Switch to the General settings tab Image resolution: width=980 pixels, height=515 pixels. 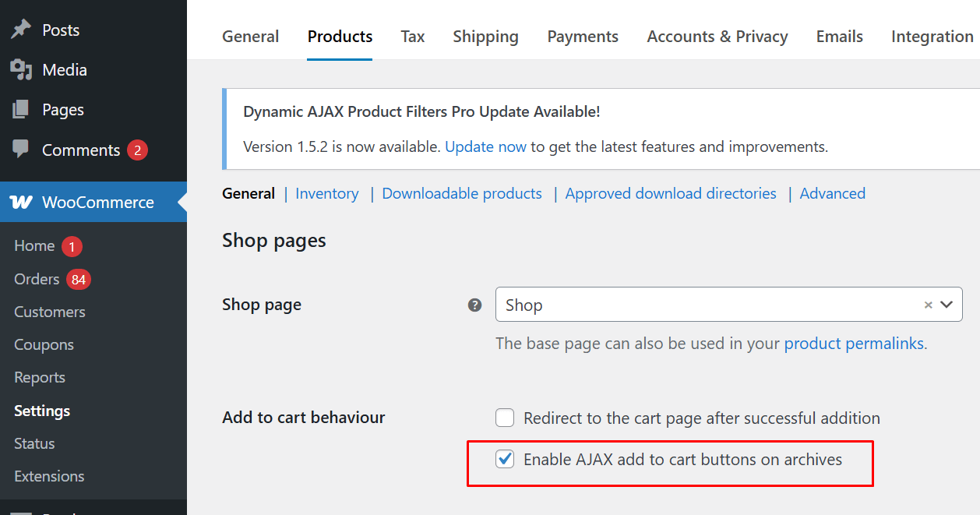[x=250, y=37]
